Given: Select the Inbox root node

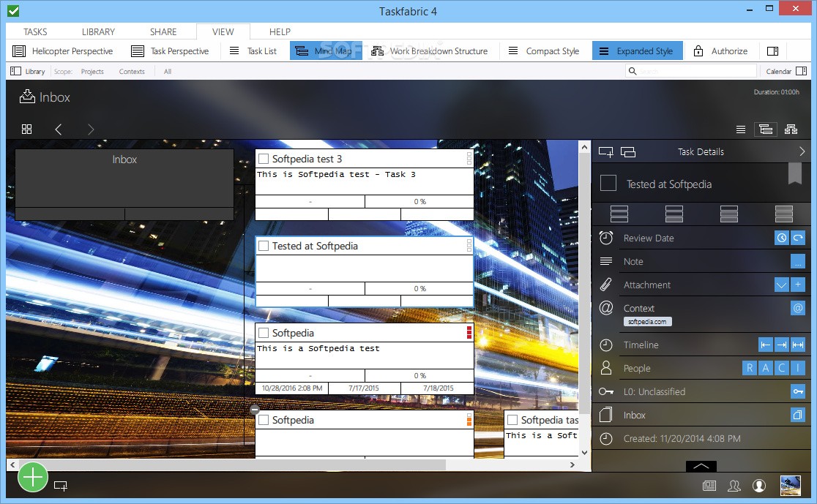Looking at the screenshot, I should tap(124, 184).
